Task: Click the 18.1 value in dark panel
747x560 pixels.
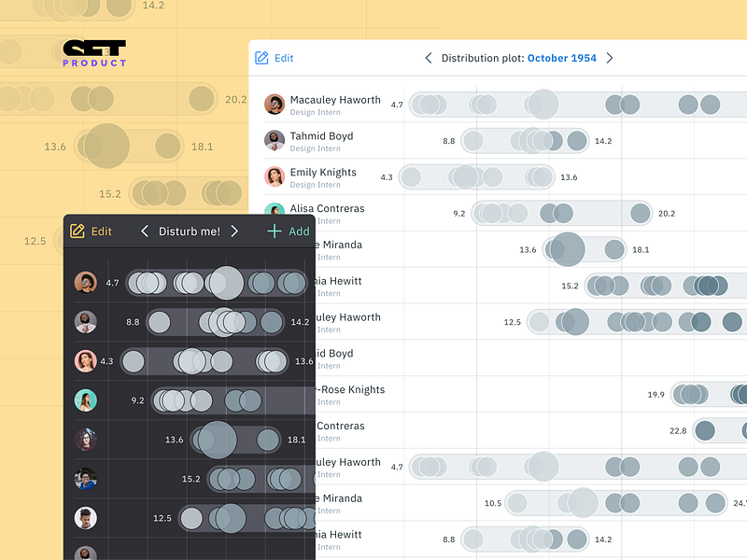Action: click(x=296, y=440)
